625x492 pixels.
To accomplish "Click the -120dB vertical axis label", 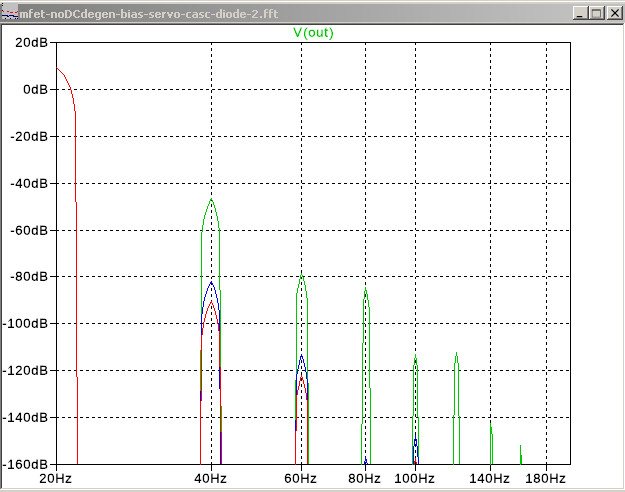I will point(25,370).
